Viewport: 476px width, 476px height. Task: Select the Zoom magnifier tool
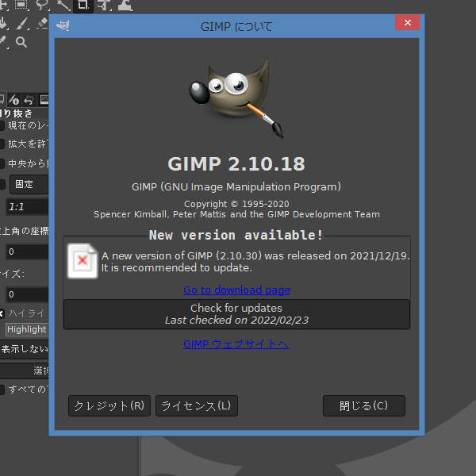pos(21,42)
